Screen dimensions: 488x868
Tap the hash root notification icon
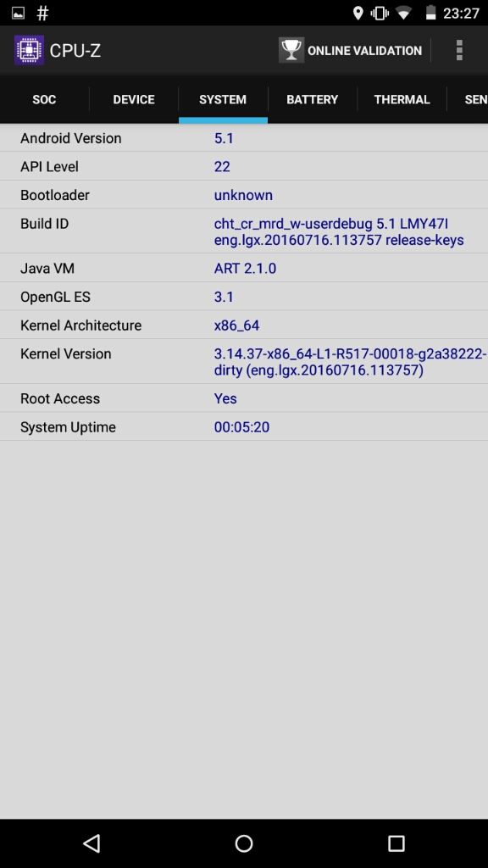coord(42,13)
